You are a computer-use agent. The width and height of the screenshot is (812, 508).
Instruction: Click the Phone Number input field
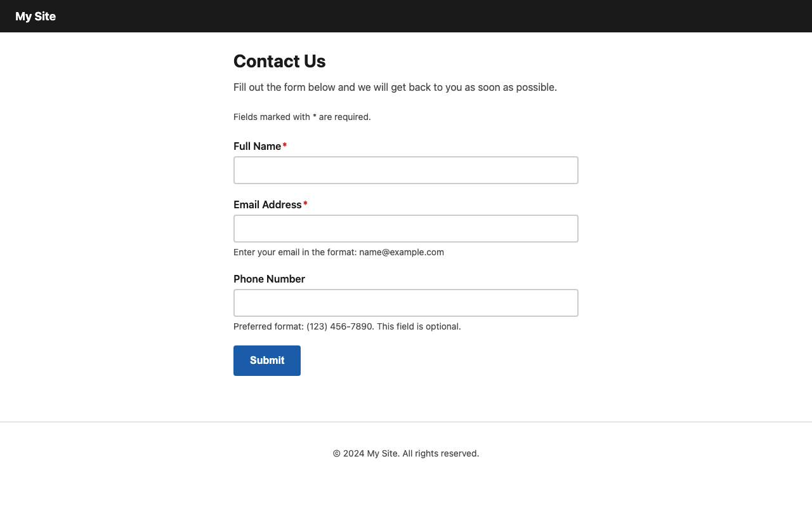pyautogui.click(x=405, y=302)
